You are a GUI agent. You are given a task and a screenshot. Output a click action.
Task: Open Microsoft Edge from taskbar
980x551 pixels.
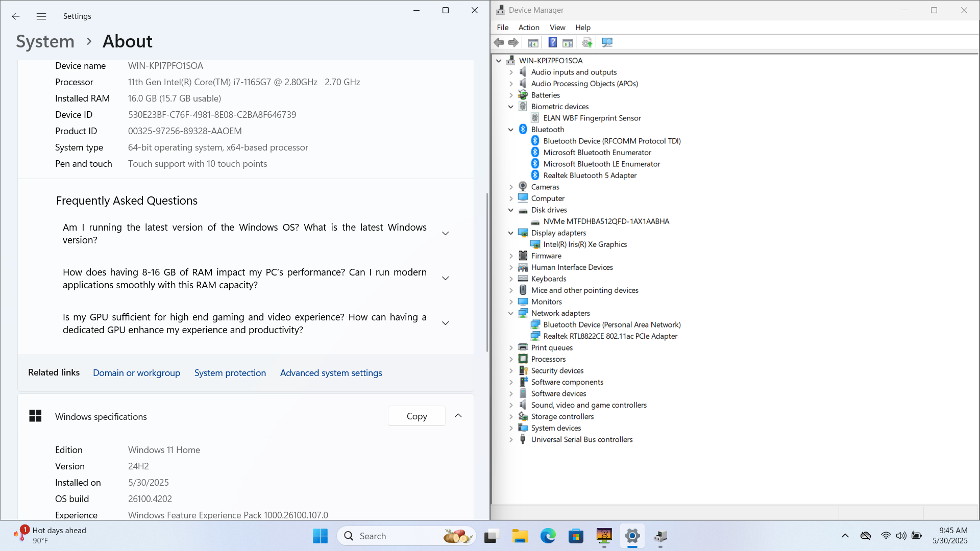(548, 536)
